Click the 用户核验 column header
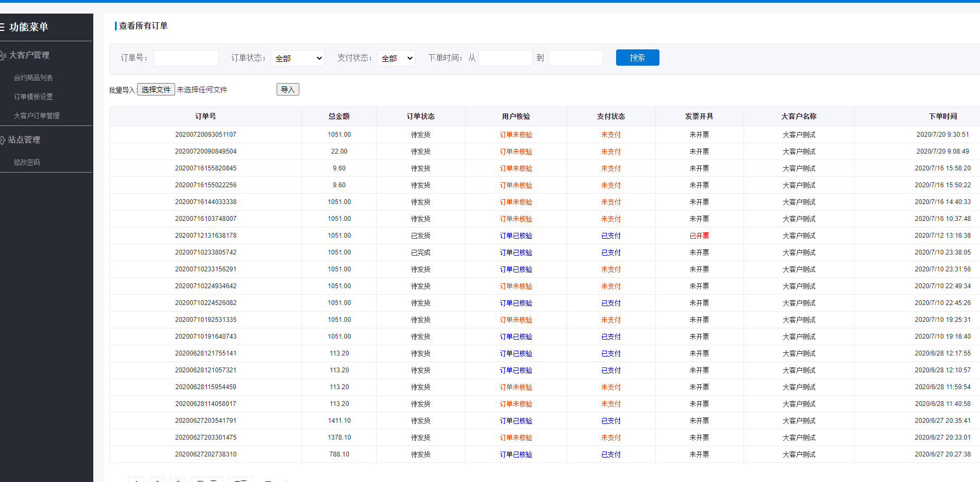Screen dimensions: 980x482 point(516,117)
